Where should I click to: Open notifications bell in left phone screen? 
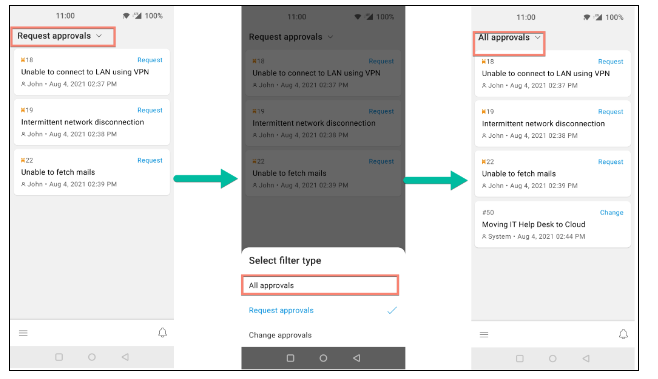point(162,332)
